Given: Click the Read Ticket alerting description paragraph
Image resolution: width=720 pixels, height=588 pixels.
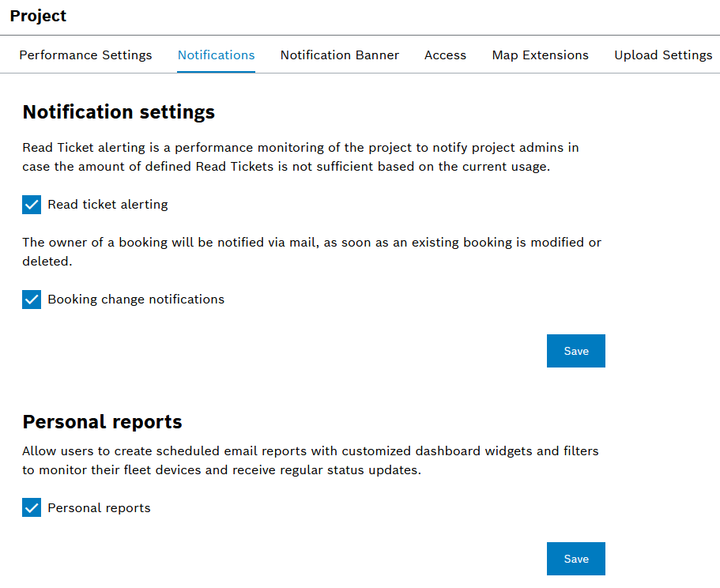Looking at the screenshot, I should [x=300, y=157].
